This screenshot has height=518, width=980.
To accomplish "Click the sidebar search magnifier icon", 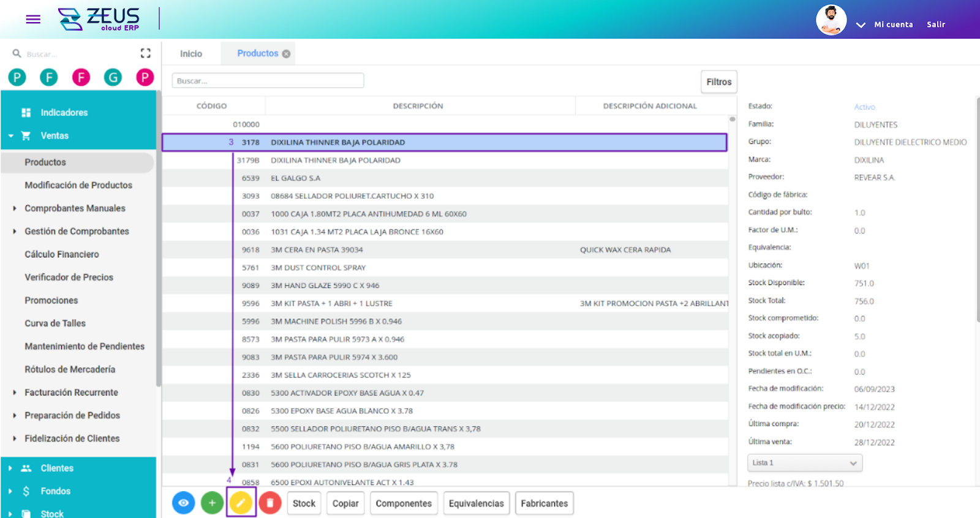I will coord(17,54).
